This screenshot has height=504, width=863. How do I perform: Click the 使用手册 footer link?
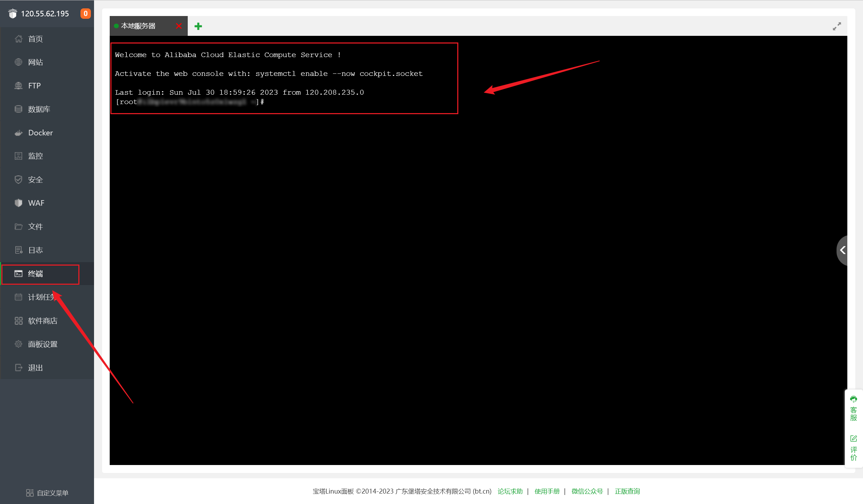click(x=547, y=491)
